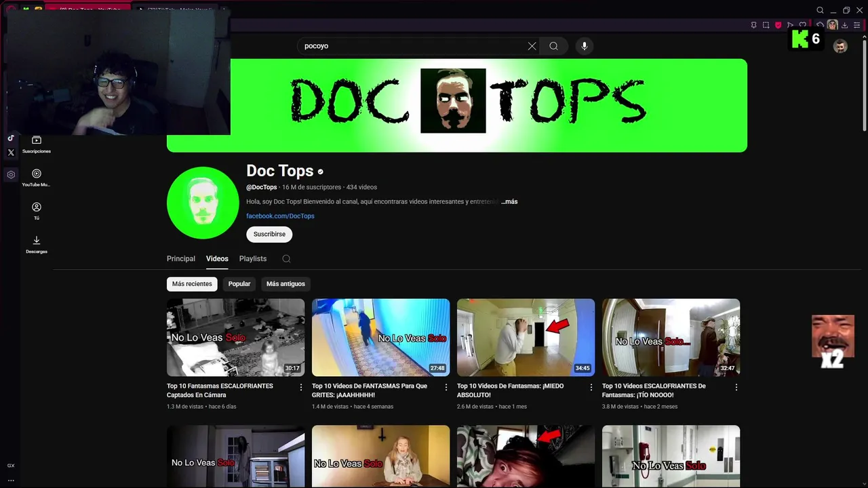Click the browser profile avatar in toolbar
Screen dimensions: 868x488
click(832, 25)
